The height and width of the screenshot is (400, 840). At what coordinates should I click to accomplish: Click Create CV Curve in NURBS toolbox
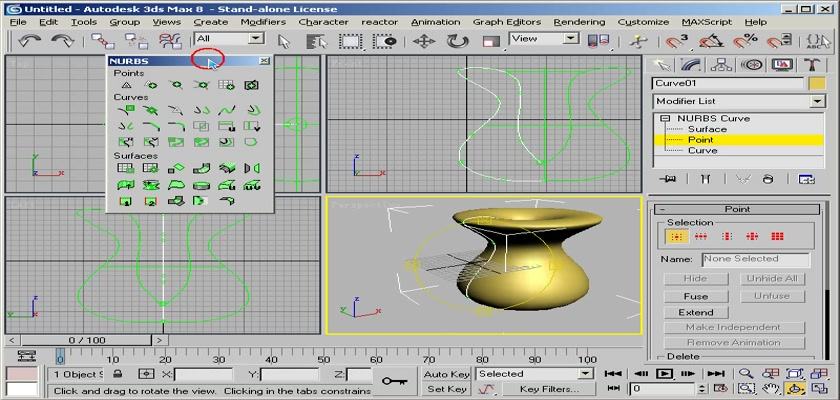coord(126,110)
